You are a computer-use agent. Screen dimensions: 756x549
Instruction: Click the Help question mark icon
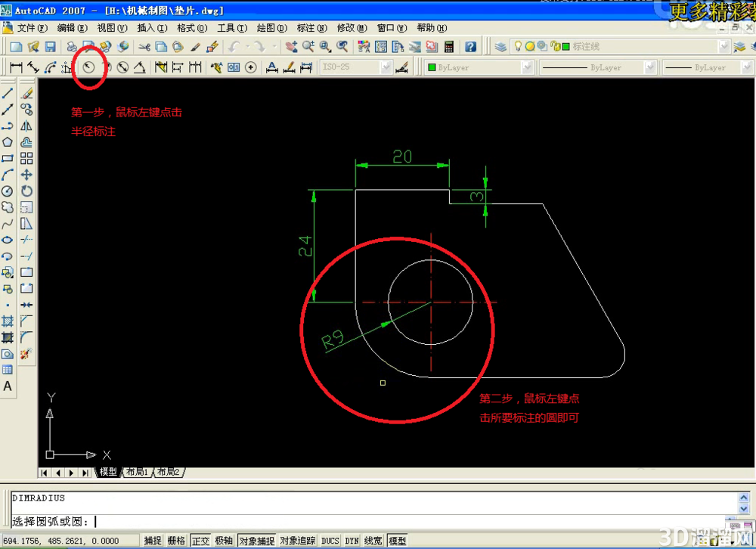coord(470,46)
